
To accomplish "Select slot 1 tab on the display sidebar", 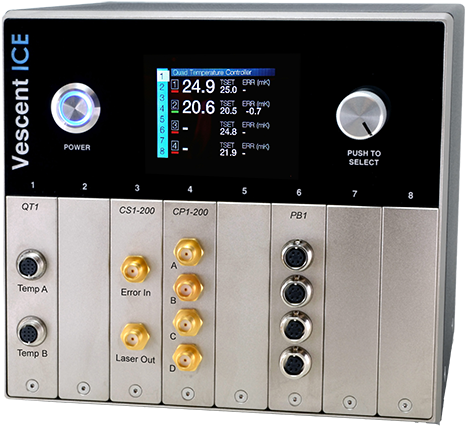I will click(x=162, y=76).
